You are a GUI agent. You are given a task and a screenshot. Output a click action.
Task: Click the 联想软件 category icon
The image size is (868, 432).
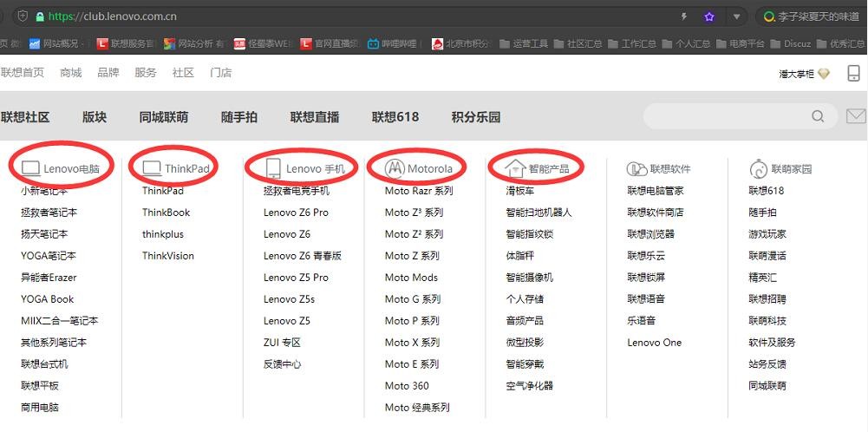pos(636,169)
